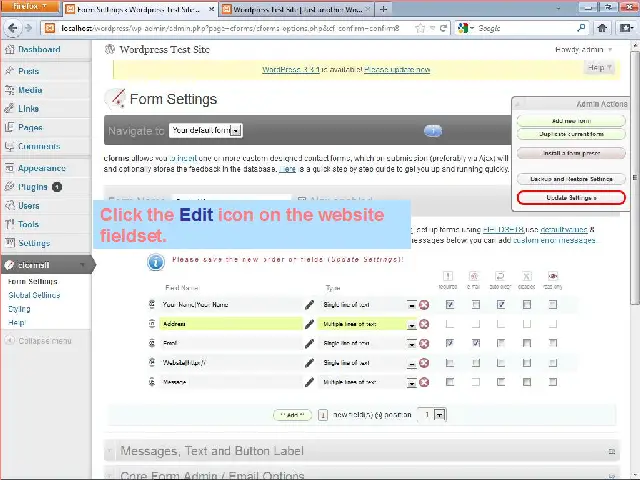
Task: Click the drag handle of Your Name row
Action: (x=152, y=304)
